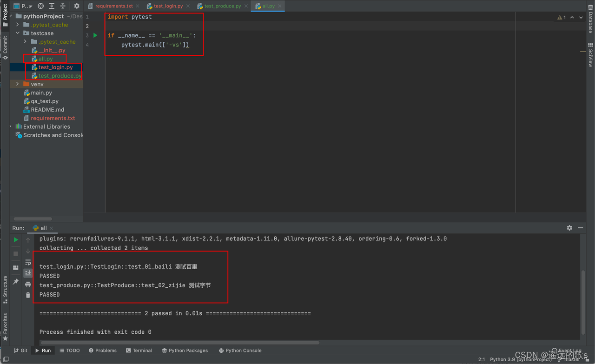
Task: Click Run console horizontal scrollbar
Action: pos(180,343)
